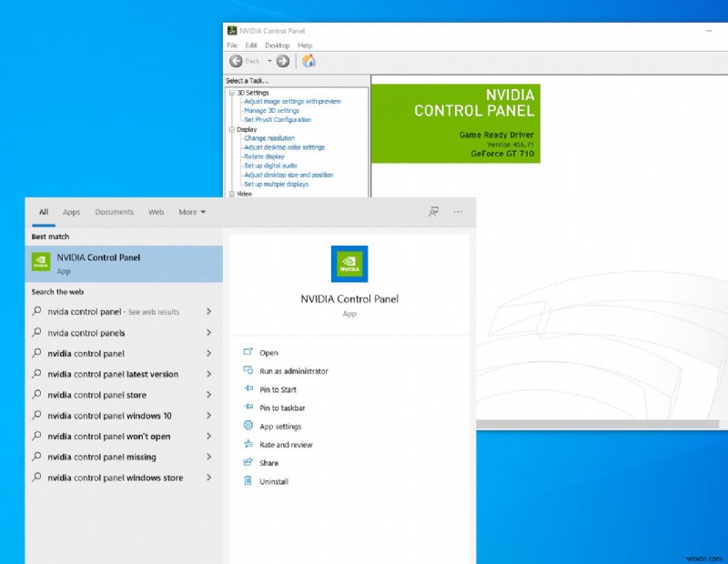This screenshot has height=564, width=728.
Task: Select the Pin to Start pin icon
Action: [x=246, y=388]
